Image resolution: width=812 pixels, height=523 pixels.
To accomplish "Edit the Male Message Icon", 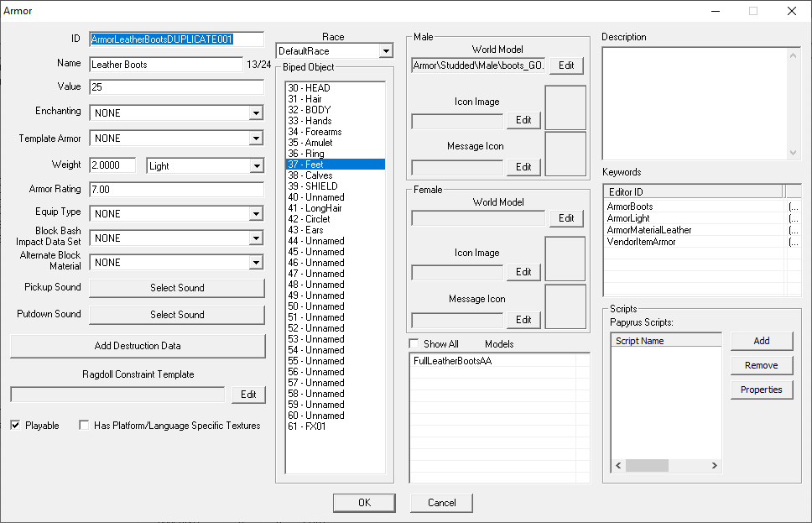I will tap(523, 167).
